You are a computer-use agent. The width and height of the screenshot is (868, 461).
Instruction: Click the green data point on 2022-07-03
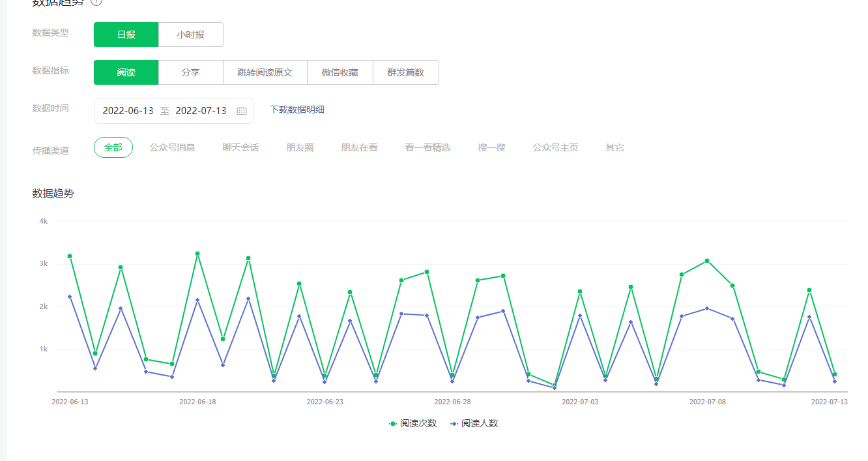pos(580,291)
